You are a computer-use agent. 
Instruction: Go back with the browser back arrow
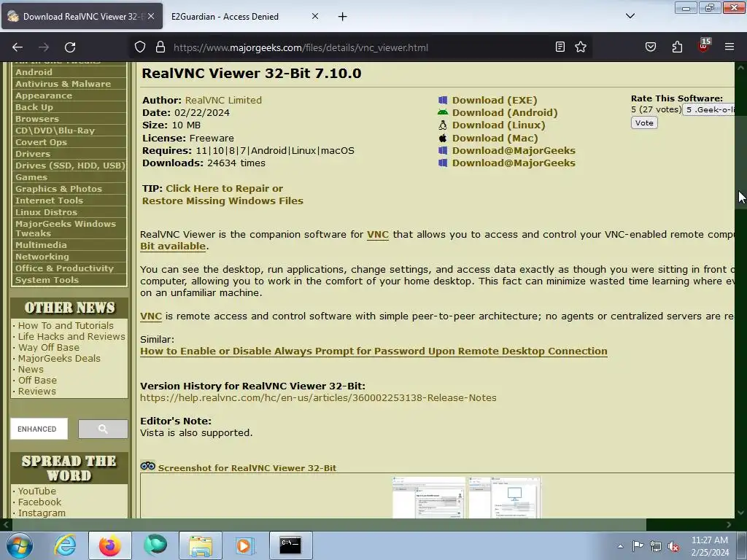click(x=18, y=47)
